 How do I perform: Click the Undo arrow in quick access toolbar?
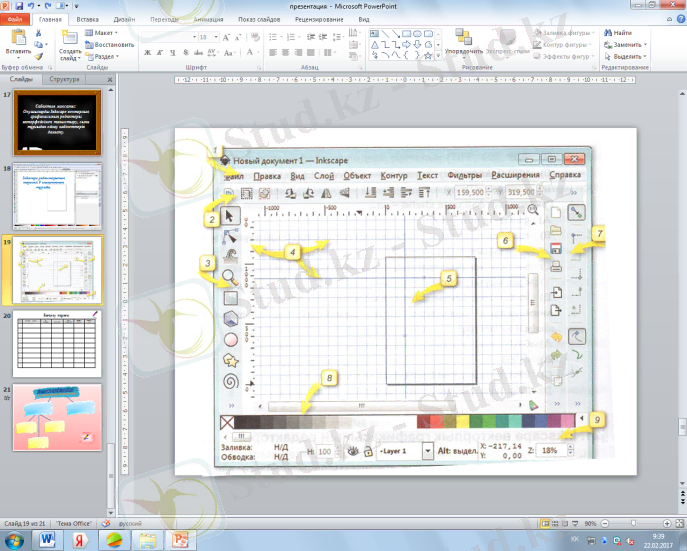tap(32, 5)
